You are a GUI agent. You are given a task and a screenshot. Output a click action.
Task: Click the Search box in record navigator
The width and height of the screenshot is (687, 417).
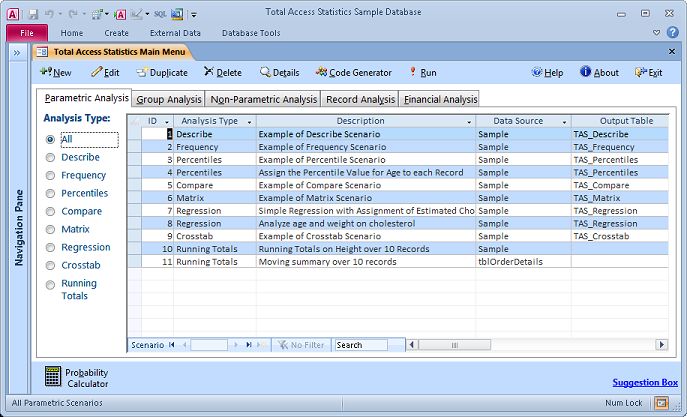click(x=361, y=345)
